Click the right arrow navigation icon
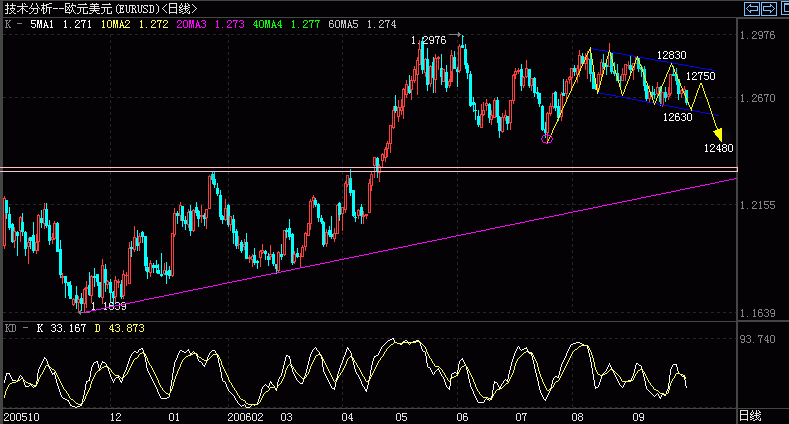The height and width of the screenshot is (424, 789). point(769,9)
